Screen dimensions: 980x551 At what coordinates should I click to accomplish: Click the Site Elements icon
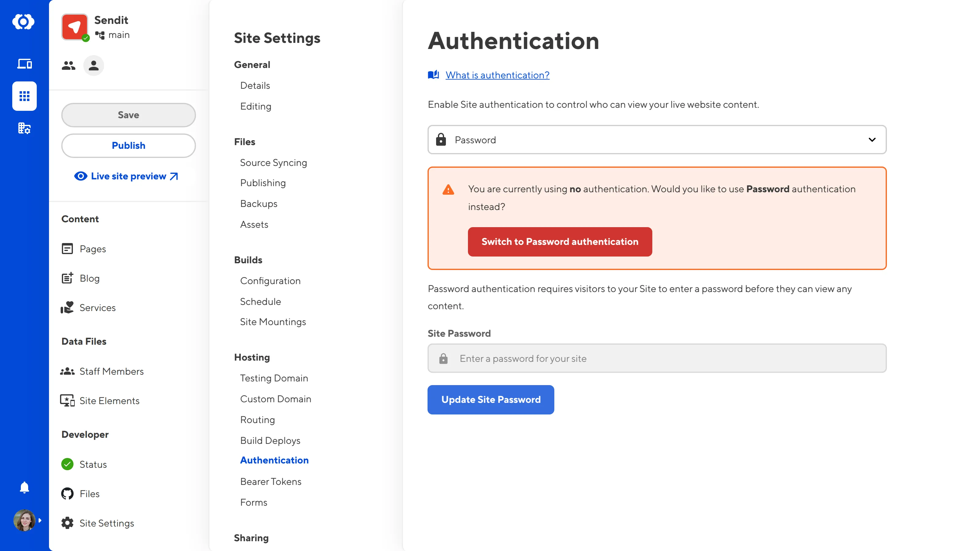pos(67,400)
